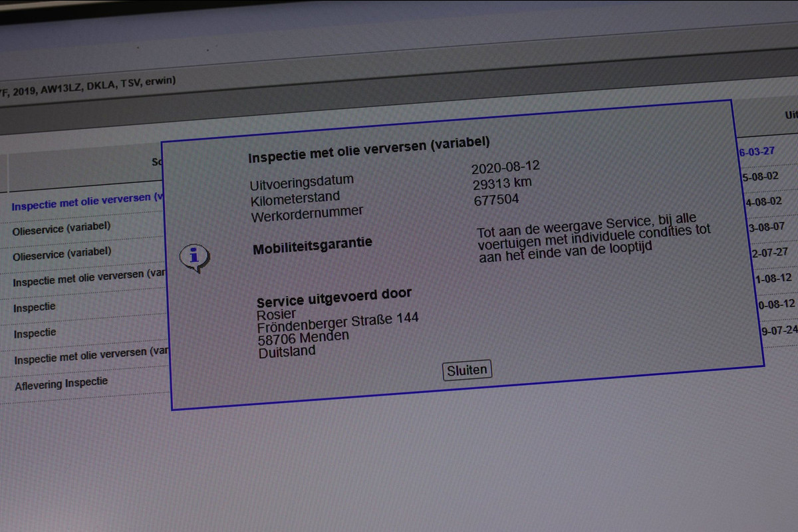Screen dimensions: 798x532
Task: Click the Sluiten button
Action: 467,370
